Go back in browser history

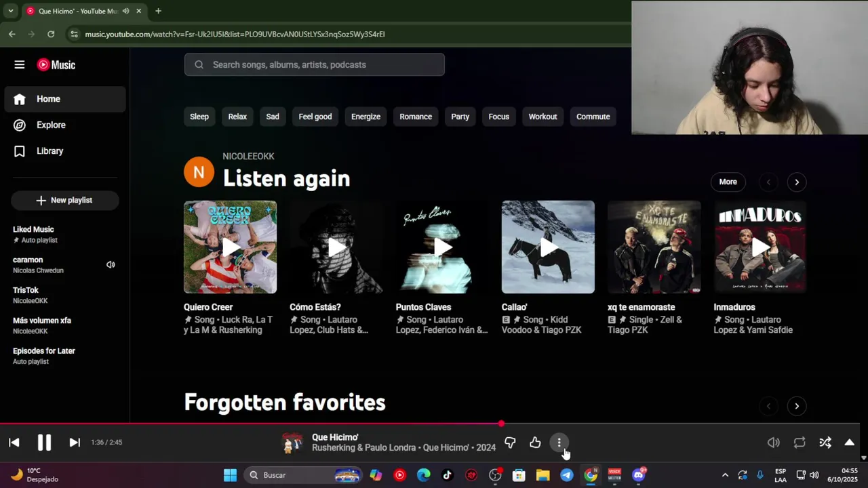[x=12, y=34]
